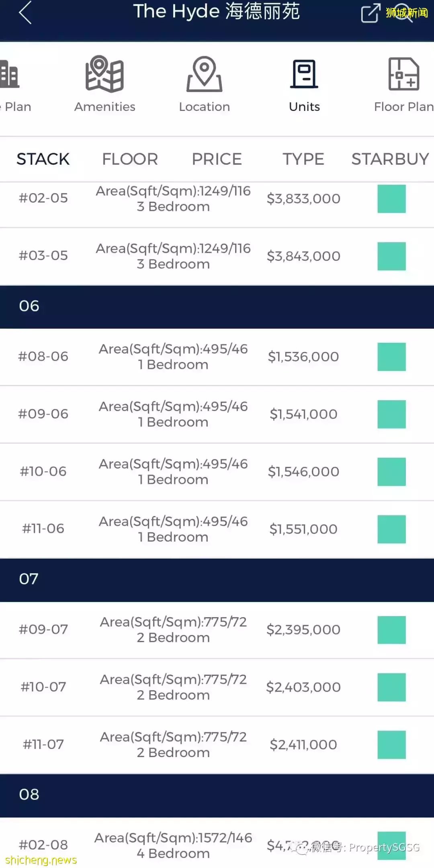Tap the building Plan icon

tap(10, 74)
